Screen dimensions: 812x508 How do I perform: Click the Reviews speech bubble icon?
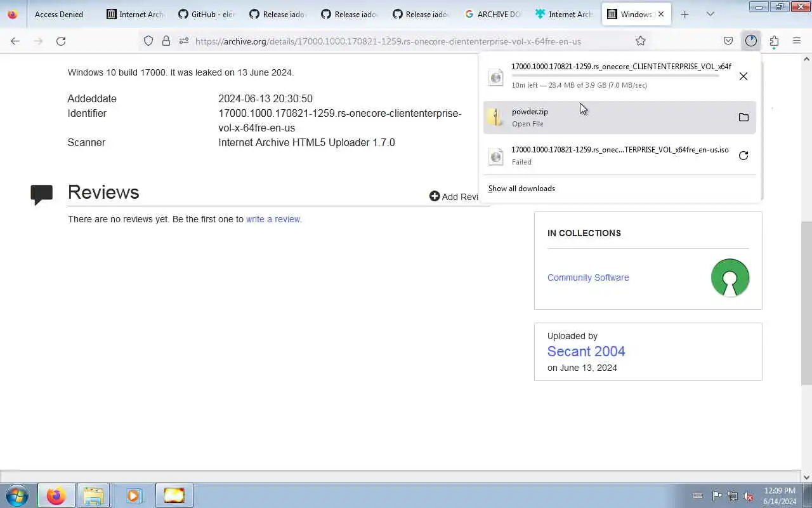42,194
